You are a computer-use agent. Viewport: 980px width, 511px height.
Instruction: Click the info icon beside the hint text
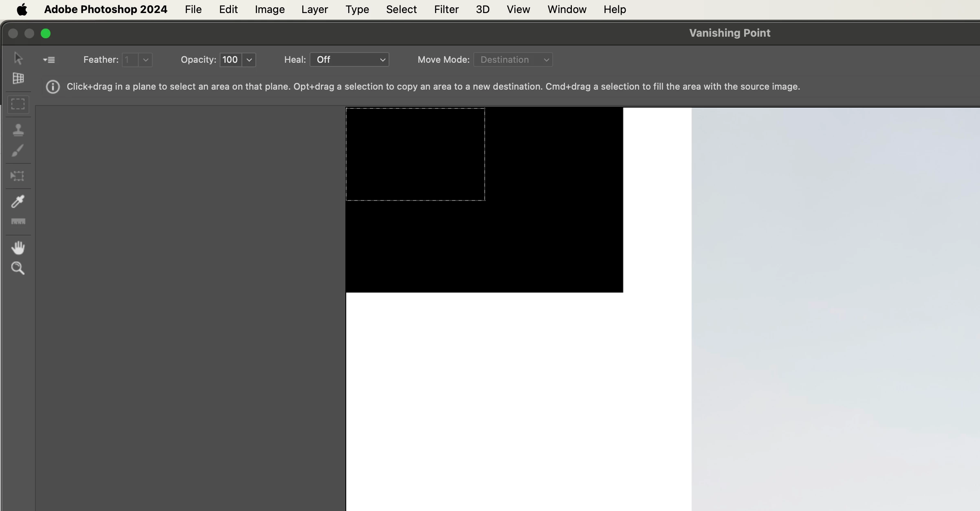53,87
